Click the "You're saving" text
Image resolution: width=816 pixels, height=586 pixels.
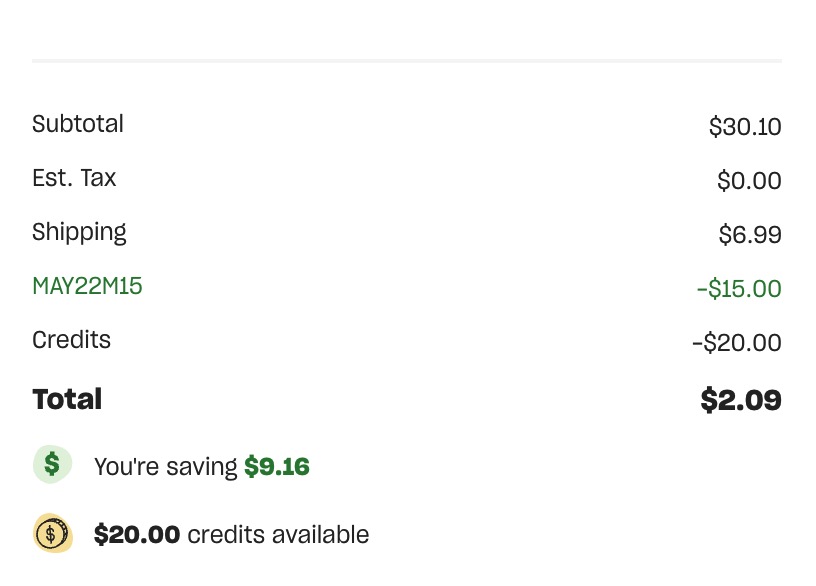(x=166, y=467)
